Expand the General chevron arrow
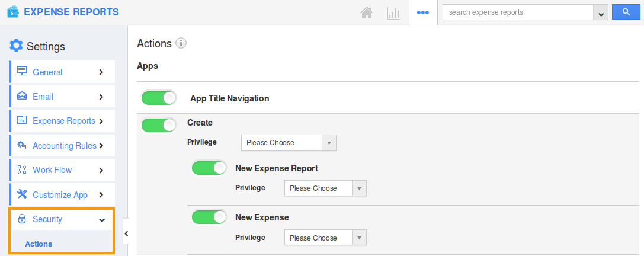 101,72
